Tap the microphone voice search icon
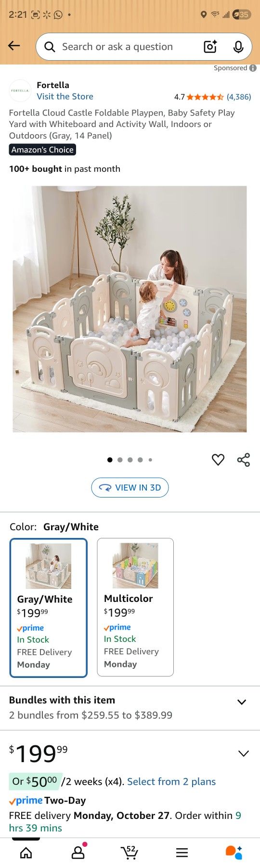Viewport: 260px width, 868px height. coord(238,47)
